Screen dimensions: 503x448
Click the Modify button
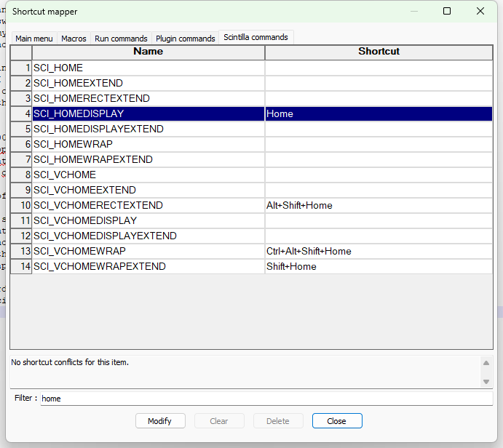click(160, 421)
